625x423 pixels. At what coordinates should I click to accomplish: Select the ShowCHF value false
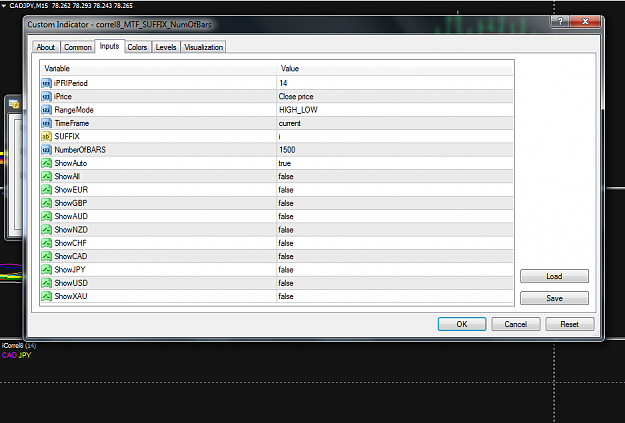pos(395,243)
